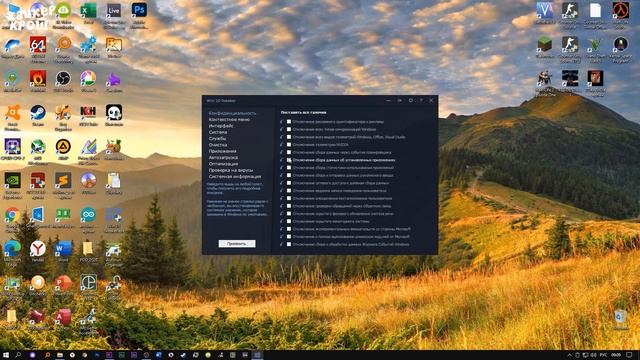Open the Sublime Text desktop shortcut

(x=63, y=180)
